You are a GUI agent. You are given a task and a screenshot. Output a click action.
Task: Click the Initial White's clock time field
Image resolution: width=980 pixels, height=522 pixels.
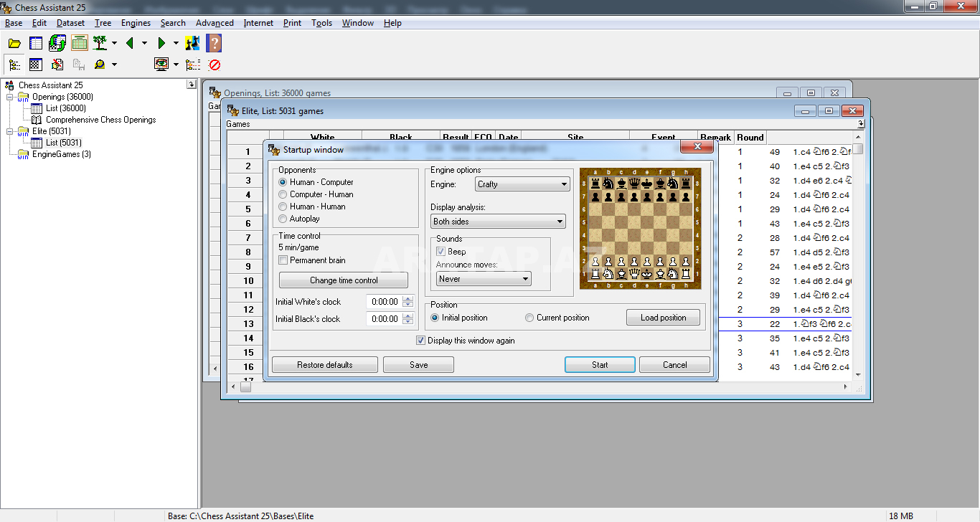[x=385, y=302]
